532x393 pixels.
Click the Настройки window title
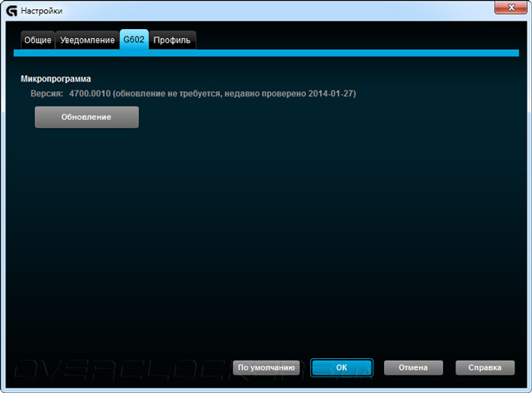click(42, 11)
